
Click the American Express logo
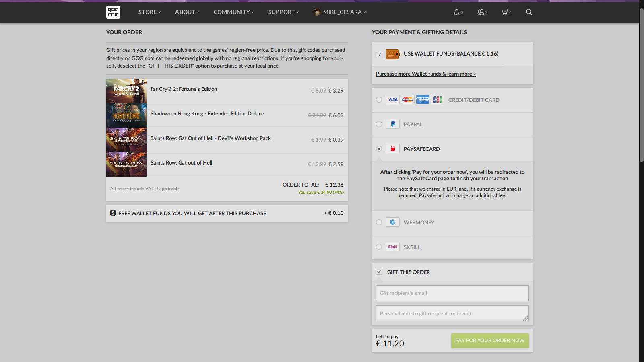pyautogui.click(x=423, y=99)
